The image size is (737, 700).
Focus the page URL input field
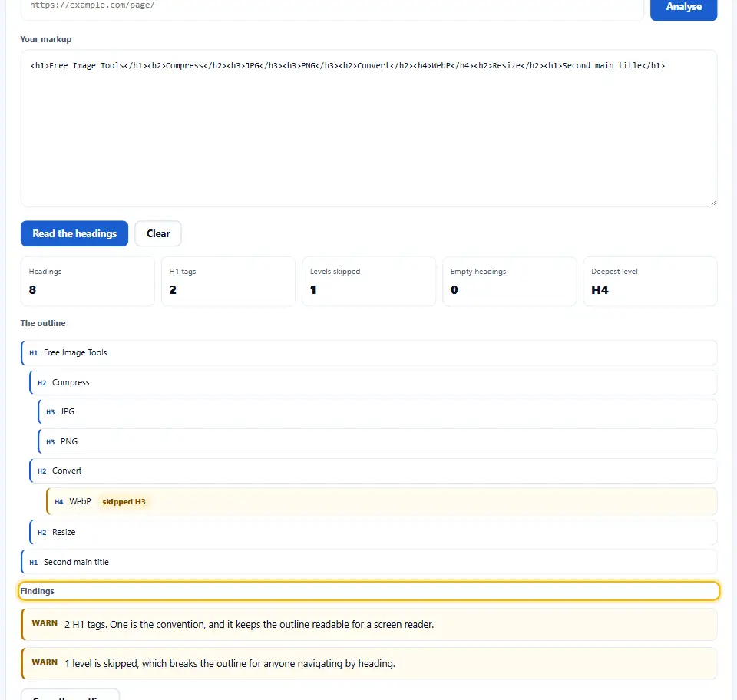332,8
